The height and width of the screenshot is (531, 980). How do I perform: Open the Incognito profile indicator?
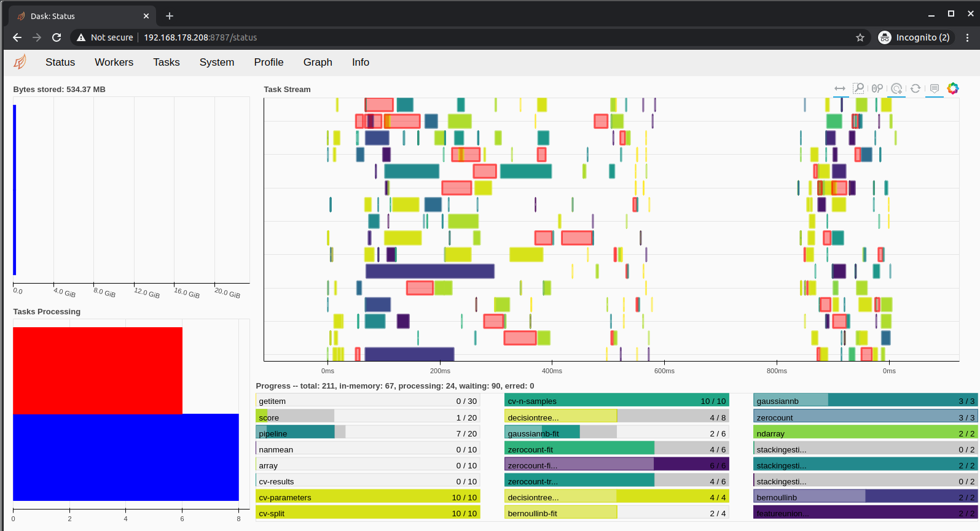click(x=915, y=37)
